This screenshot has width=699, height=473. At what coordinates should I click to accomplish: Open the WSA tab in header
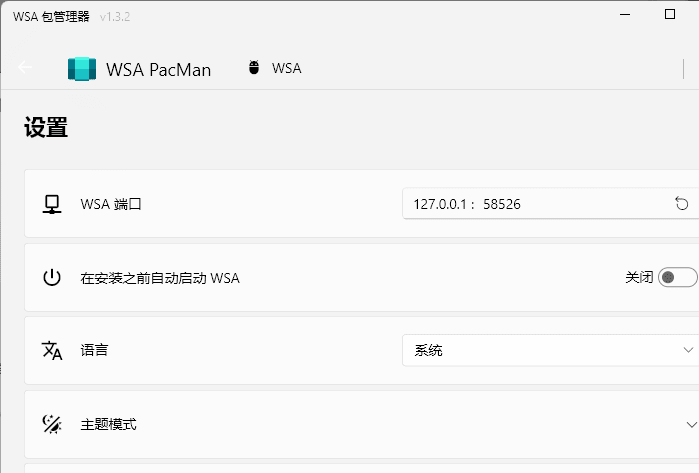pyautogui.click(x=275, y=68)
